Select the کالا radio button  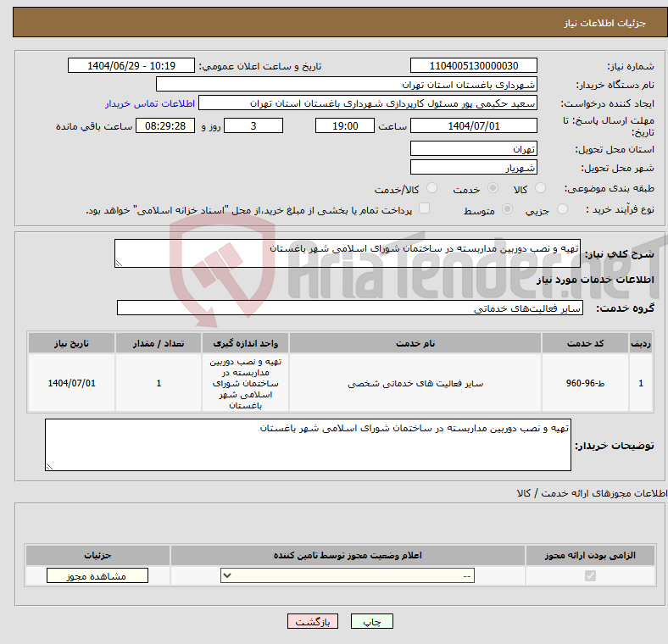click(540, 188)
